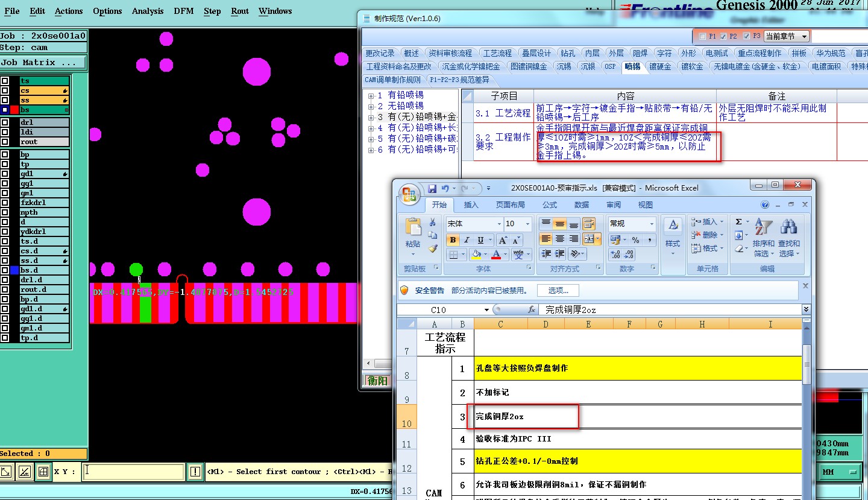The height and width of the screenshot is (500, 868).
Task: Switch to Excel 公式 ribbon tab
Action: click(x=549, y=205)
